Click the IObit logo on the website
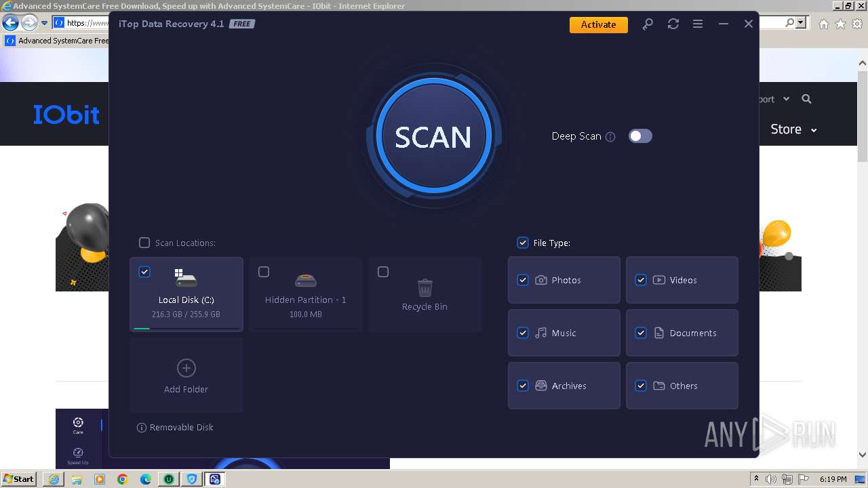The height and width of the screenshot is (488, 868). (x=66, y=115)
